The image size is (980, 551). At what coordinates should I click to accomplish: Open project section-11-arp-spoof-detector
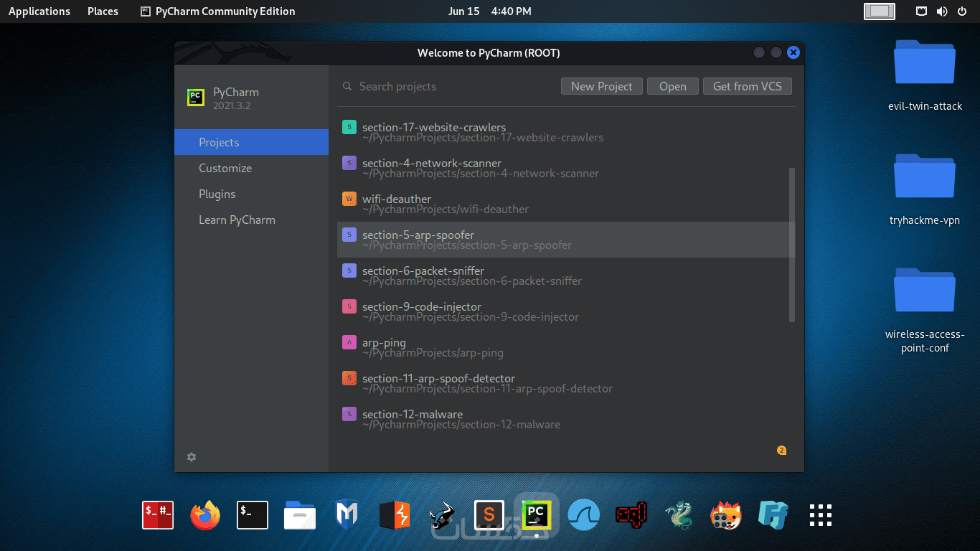point(565,383)
